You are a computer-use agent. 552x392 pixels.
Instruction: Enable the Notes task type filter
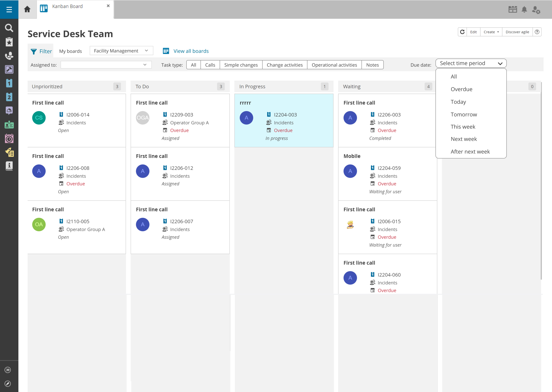pyautogui.click(x=372, y=65)
